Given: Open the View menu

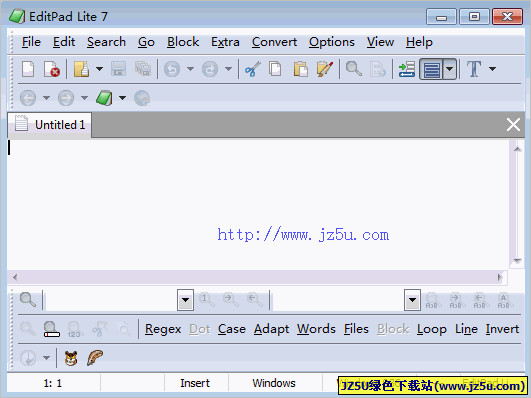Looking at the screenshot, I should tap(380, 42).
